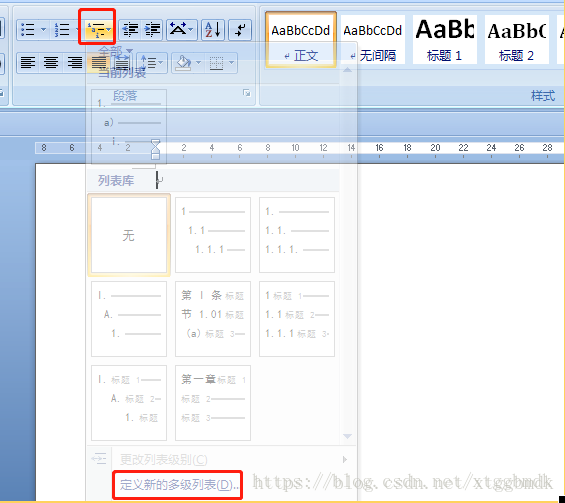
Task: Click the Borders icon
Action: 217,63
